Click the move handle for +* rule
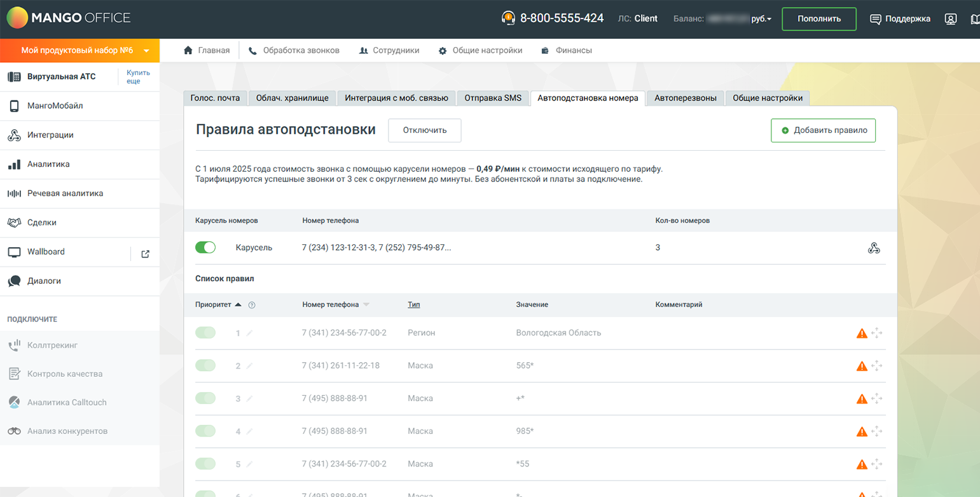980x497 pixels. point(877,398)
